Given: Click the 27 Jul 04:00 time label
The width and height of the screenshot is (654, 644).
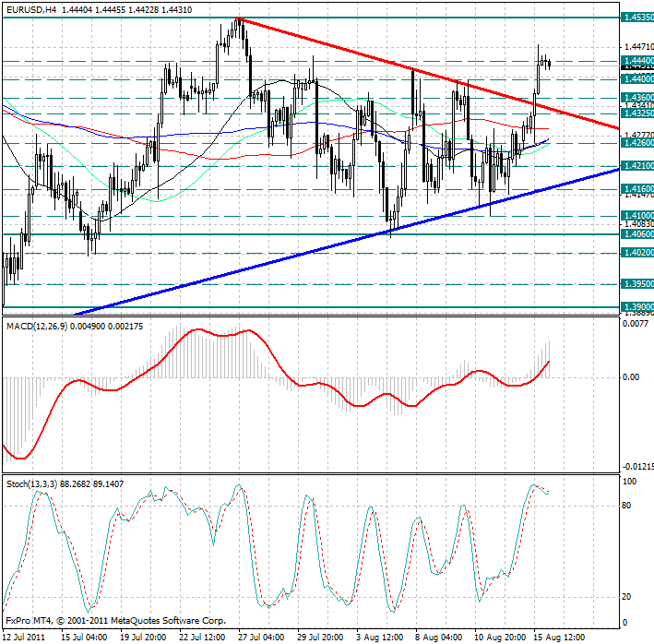Looking at the screenshot, I should point(259,637).
